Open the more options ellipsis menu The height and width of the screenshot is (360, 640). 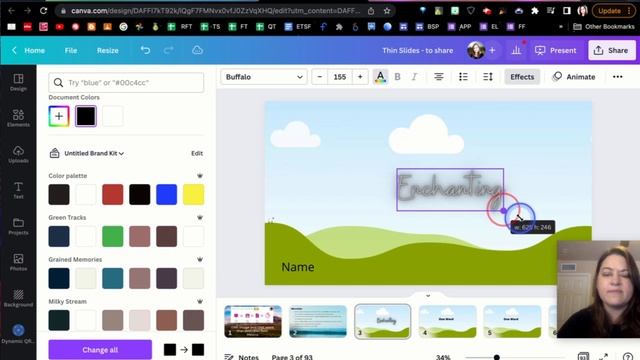[x=618, y=77]
